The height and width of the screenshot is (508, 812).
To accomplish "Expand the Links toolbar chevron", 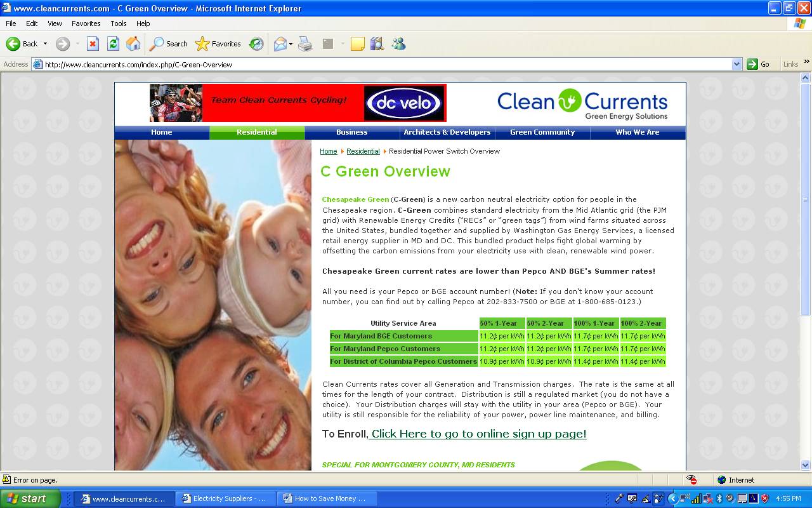I will click(807, 62).
